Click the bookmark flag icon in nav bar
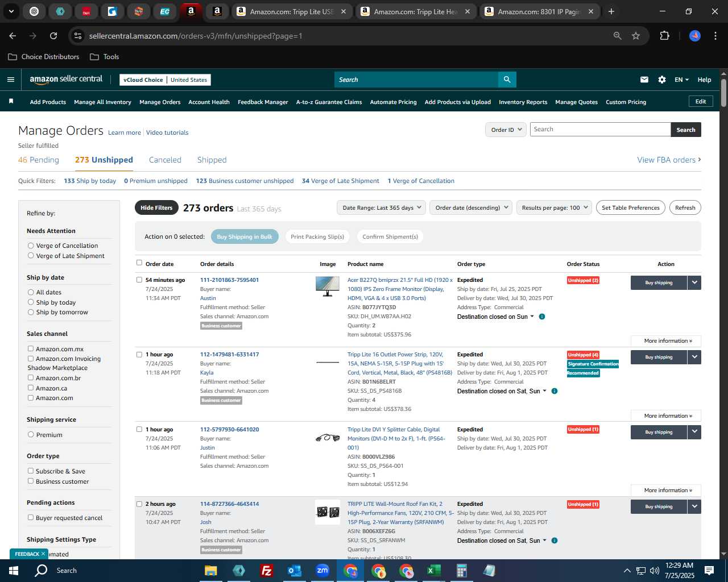This screenshot has width=728, height=582. [x=11, y=102]
